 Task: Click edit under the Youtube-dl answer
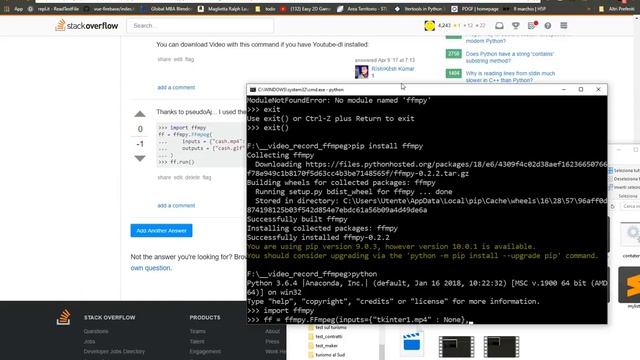(x=178, y=59)
